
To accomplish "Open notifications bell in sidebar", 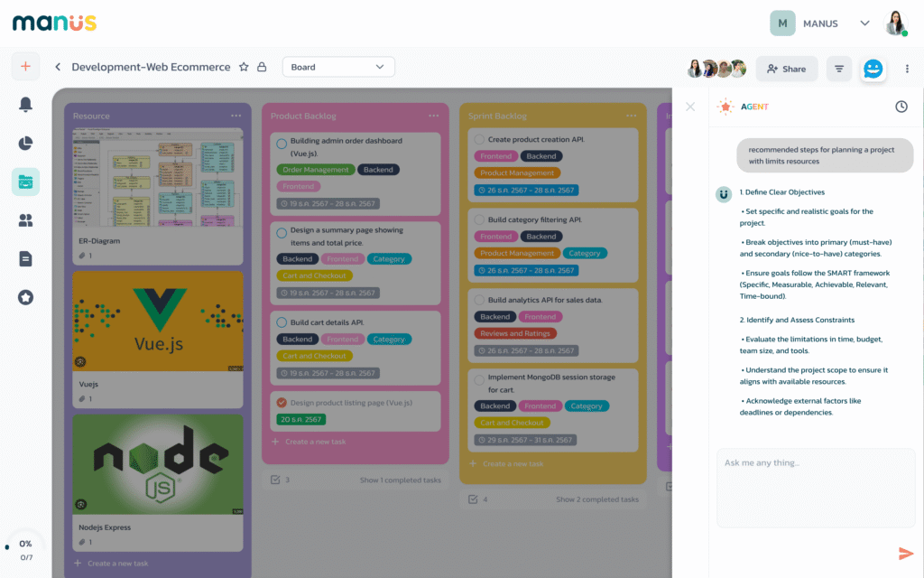I will [25, 105].
